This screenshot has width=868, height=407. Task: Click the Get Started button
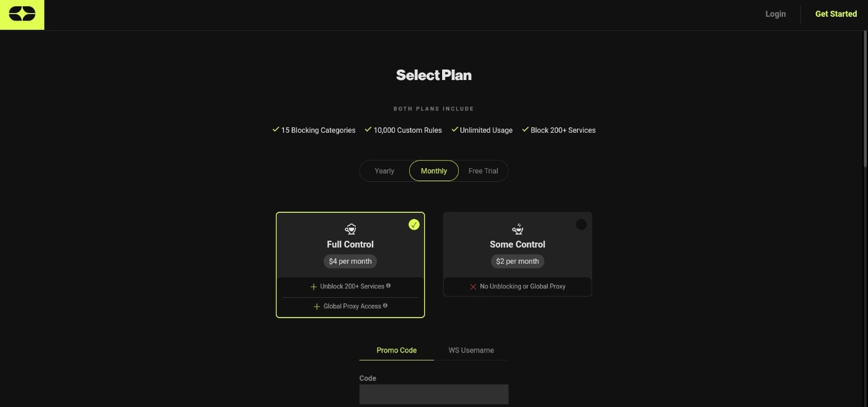click(x=836, y=14)
